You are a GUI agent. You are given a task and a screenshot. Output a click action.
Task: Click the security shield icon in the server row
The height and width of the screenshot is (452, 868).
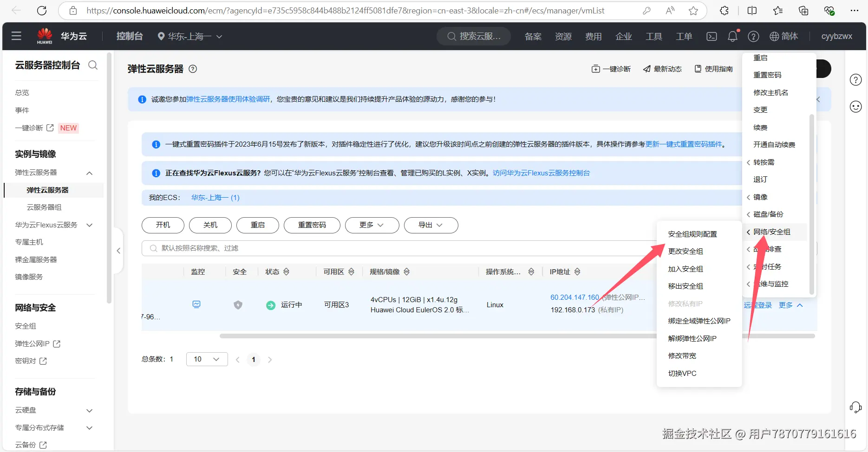pos(238,305)
